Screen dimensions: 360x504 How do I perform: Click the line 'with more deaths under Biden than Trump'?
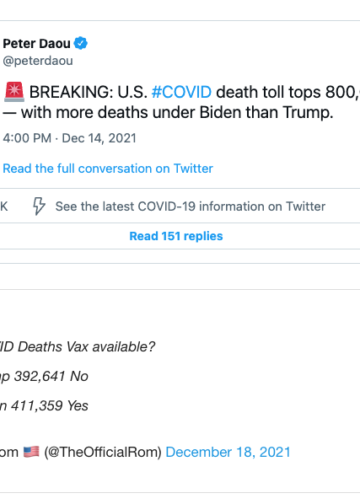168,113
